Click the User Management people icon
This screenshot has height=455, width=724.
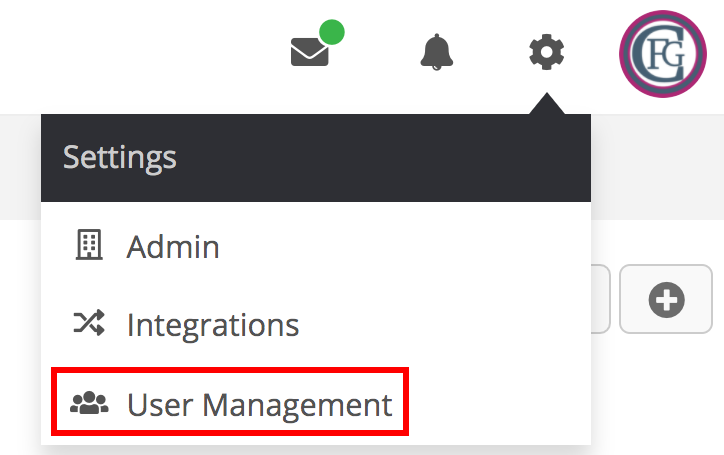point(89,403)
